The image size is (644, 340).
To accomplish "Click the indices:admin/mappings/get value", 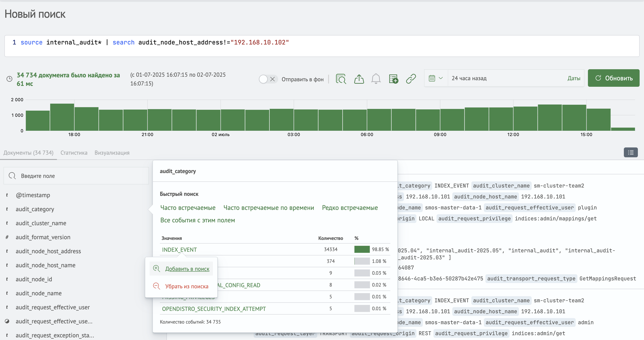I will [x=556, y=218].
